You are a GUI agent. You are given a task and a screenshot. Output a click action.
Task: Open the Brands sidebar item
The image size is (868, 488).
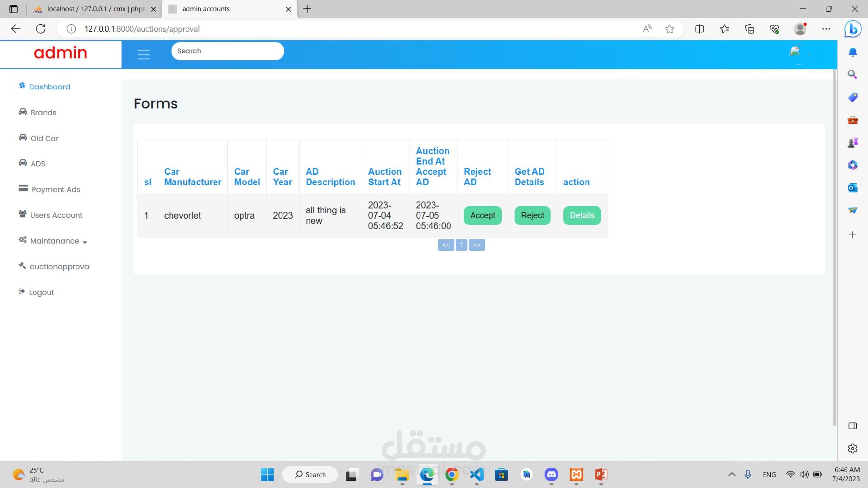click(43, 113)
